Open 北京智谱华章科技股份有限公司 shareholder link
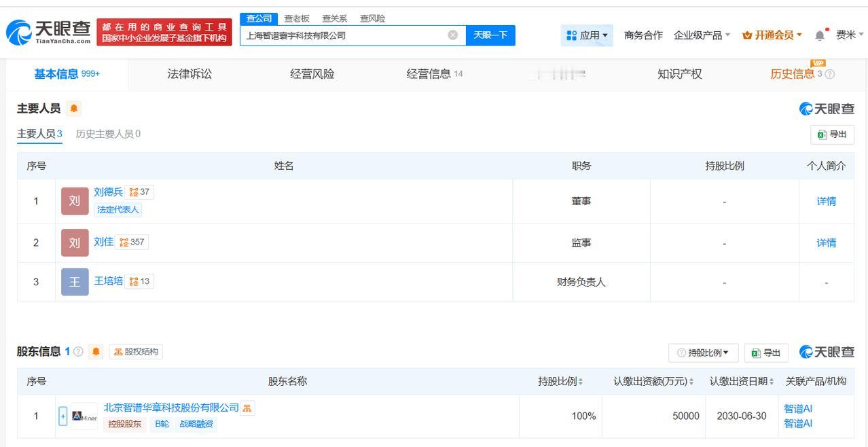 171,408
